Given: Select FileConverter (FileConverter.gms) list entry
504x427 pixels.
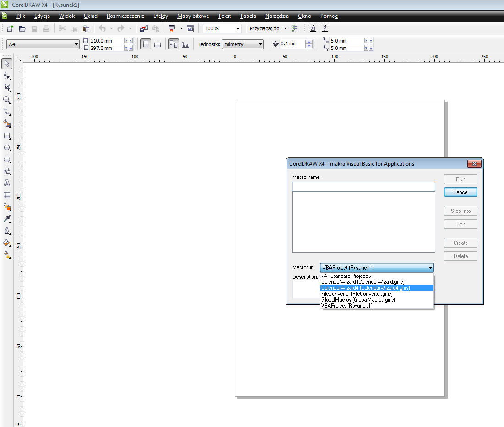Looking at the screenshot, I should coord(356,294).
